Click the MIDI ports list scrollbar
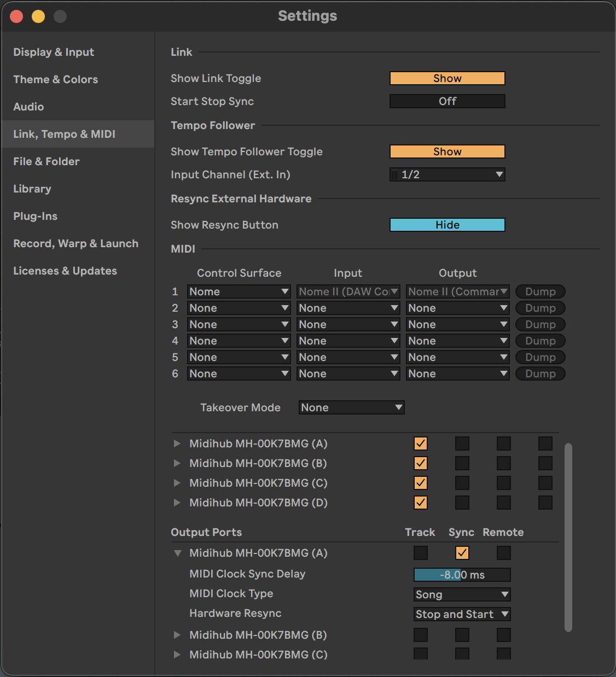616x677 pixels. pyautogui.click(x=568, y=536)
